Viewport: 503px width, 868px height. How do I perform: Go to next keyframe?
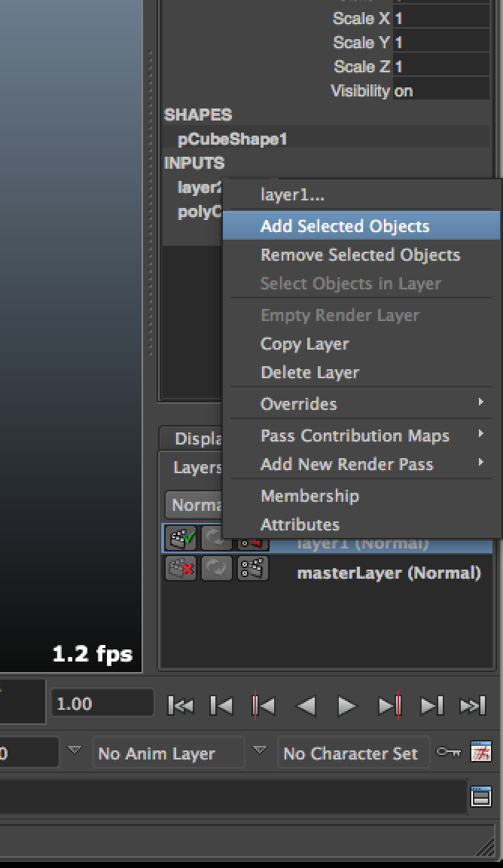tap(389, 706)
